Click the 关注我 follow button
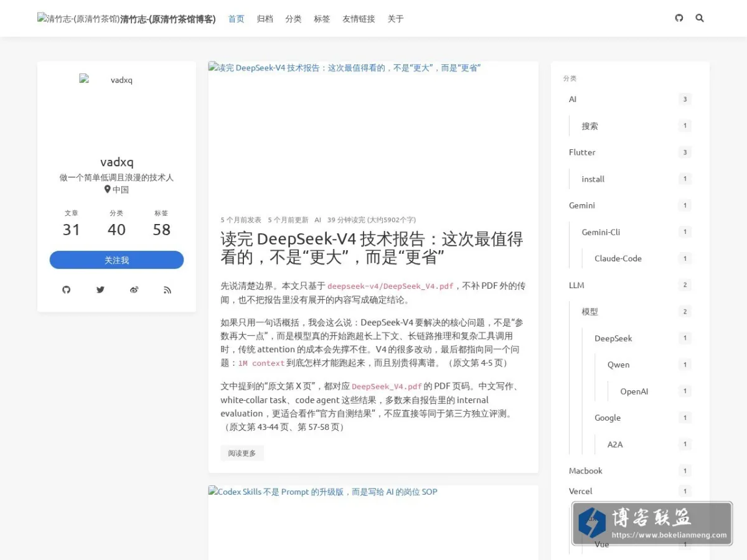Viewport: 747px width, 560px height. click(116, 260)
